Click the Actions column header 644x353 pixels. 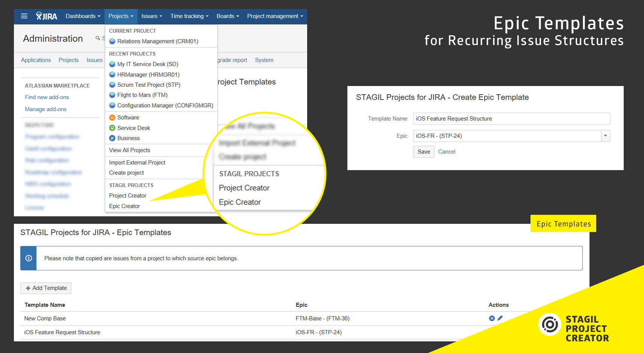[499, 305]
